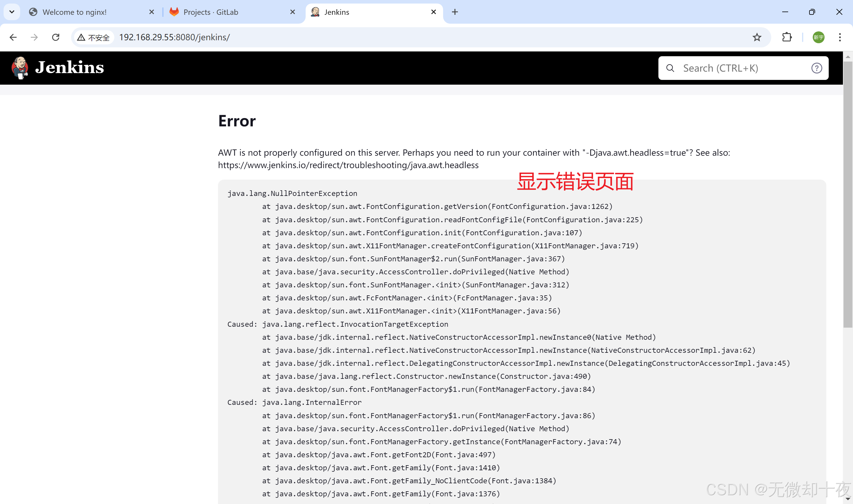
Task: Switch to the Projects GitLab tab
Action: click(x=211, y=12)
